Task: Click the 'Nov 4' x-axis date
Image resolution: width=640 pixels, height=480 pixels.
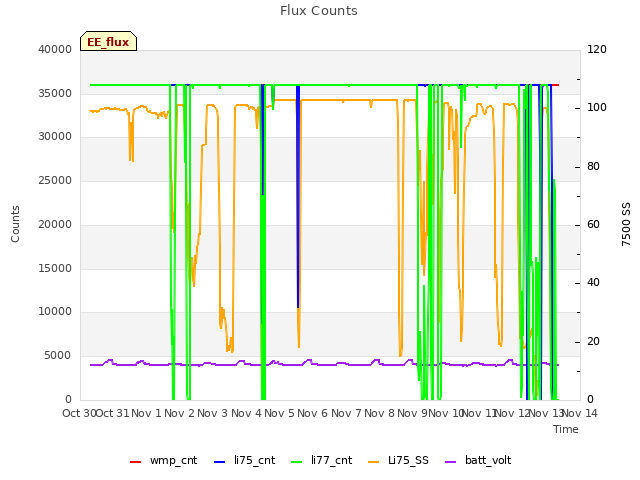Action: 247,413
